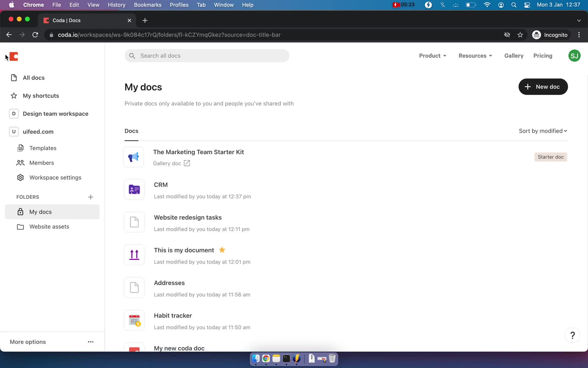
Task: Open Habit tracker doc
Action: (173, 316)
